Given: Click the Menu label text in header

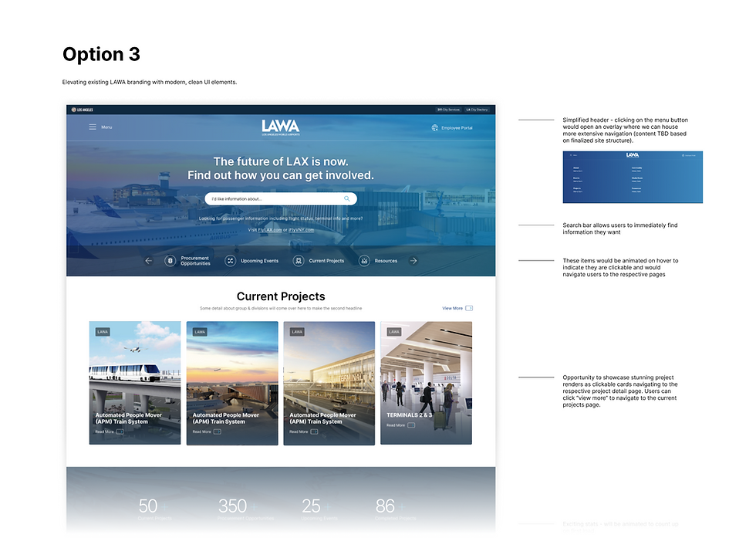Looking at the screenshot, I should click(x=106, y=127).
